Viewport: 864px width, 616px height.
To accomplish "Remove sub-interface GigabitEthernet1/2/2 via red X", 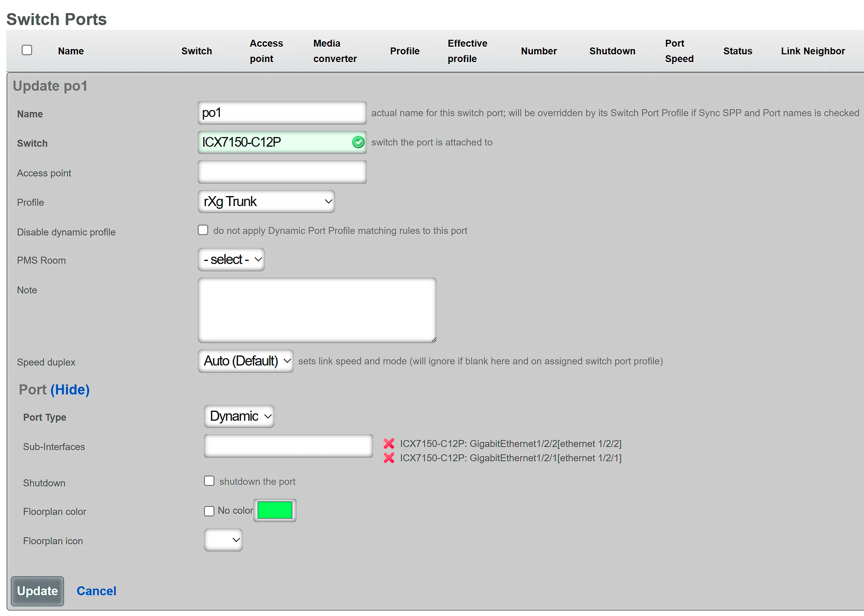I will pos(389,443).
